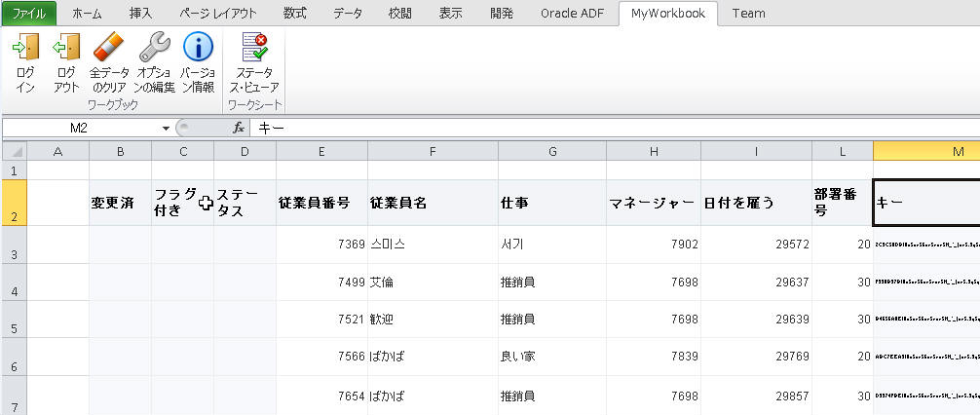The image size is (980, 415).
Task: Click employee number cell 7521
Action: click(x=321, y=320)
